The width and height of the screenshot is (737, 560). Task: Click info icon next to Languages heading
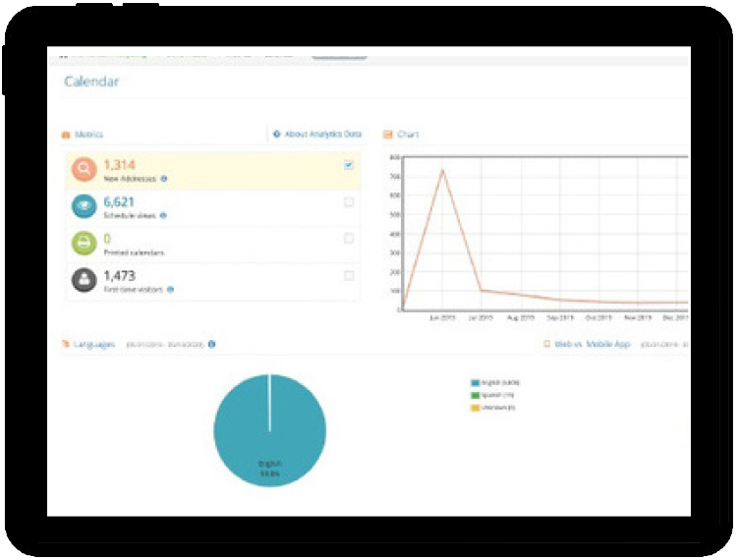(212, 345)
